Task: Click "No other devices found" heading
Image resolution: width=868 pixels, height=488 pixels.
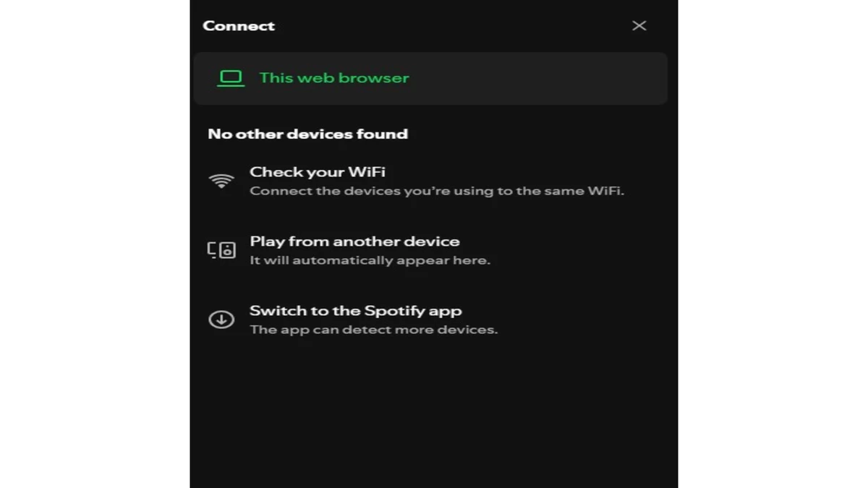Action: (307, 133)
